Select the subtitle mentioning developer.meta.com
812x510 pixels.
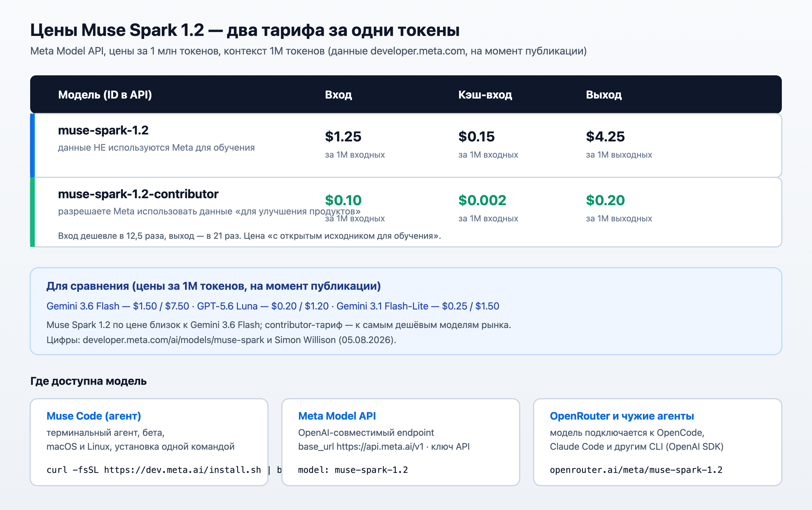click(x=308, y=51)
